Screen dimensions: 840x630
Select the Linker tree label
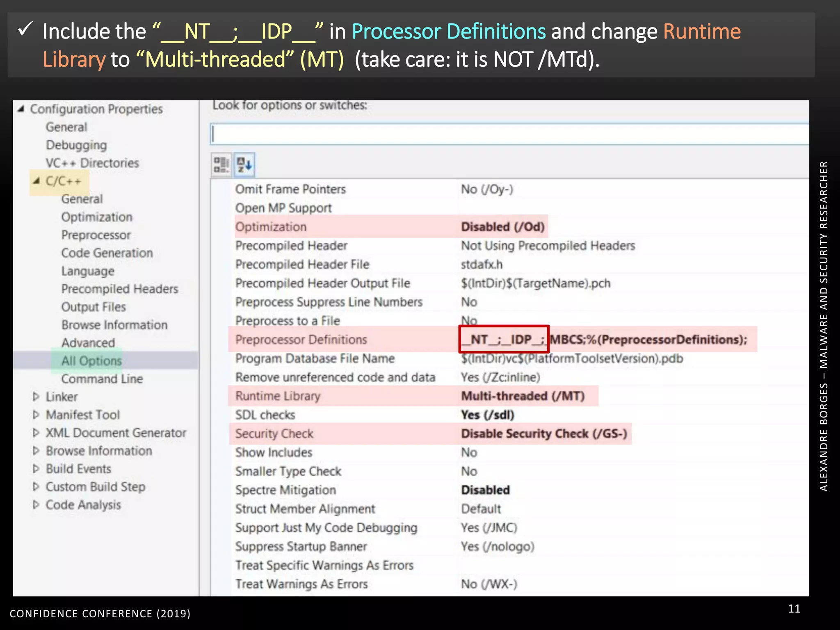tap(62, 397)
